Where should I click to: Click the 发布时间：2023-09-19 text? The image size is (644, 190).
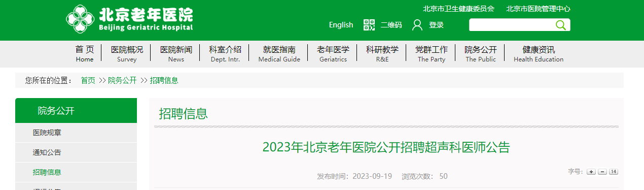[x=354, y=176]
